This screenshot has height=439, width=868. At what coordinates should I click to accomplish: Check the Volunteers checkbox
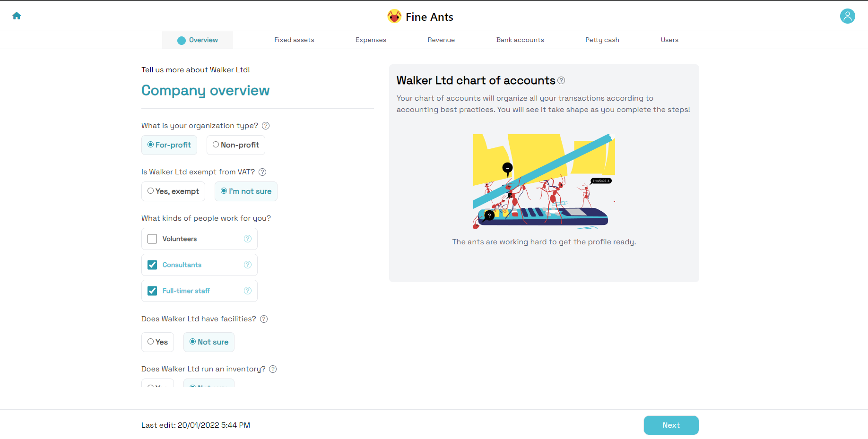click(x=152, y=239)
